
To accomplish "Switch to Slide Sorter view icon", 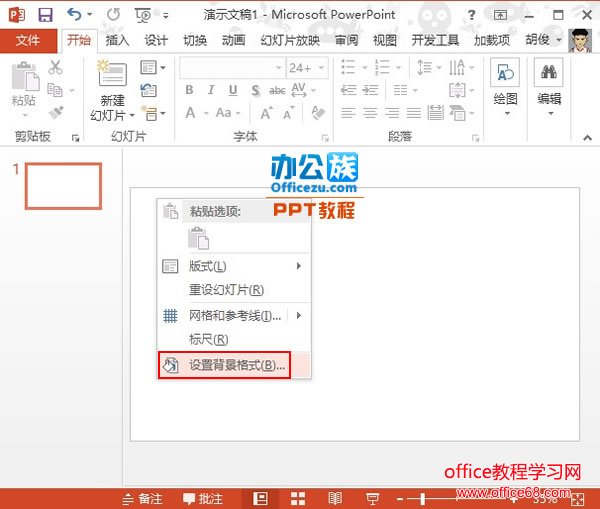I will (x=298, y=499).
